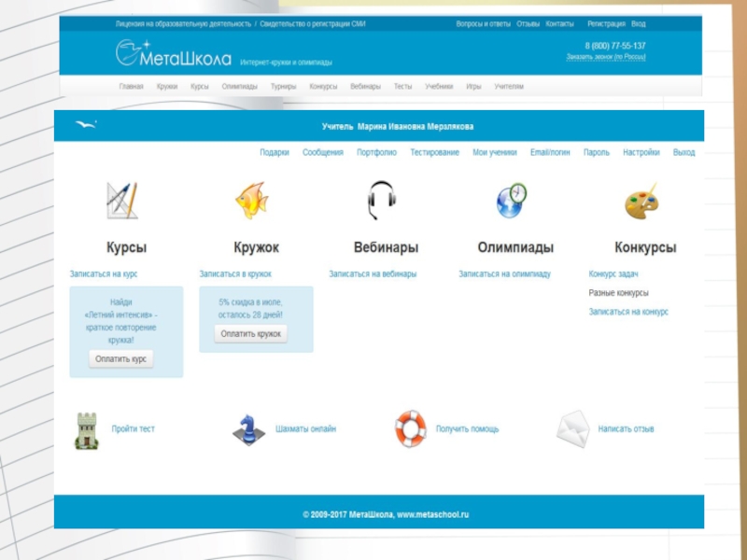Click the phone number 8 (800) 77-55-137
The width and height of the screenshot is (747, 560).
click(x=615, y=46)
